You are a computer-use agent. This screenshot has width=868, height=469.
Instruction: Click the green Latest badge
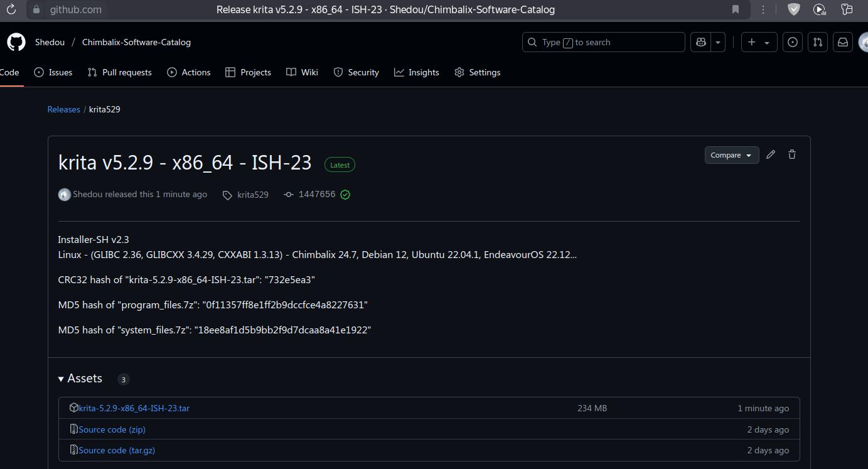click(x=340, y=164)
